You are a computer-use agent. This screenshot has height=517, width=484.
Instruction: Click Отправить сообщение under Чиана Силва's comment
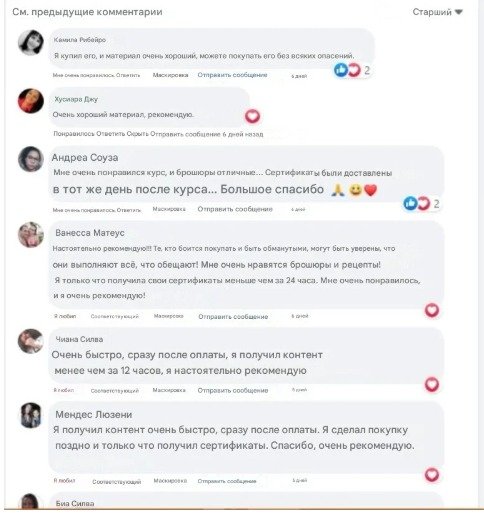click(233, 390)
